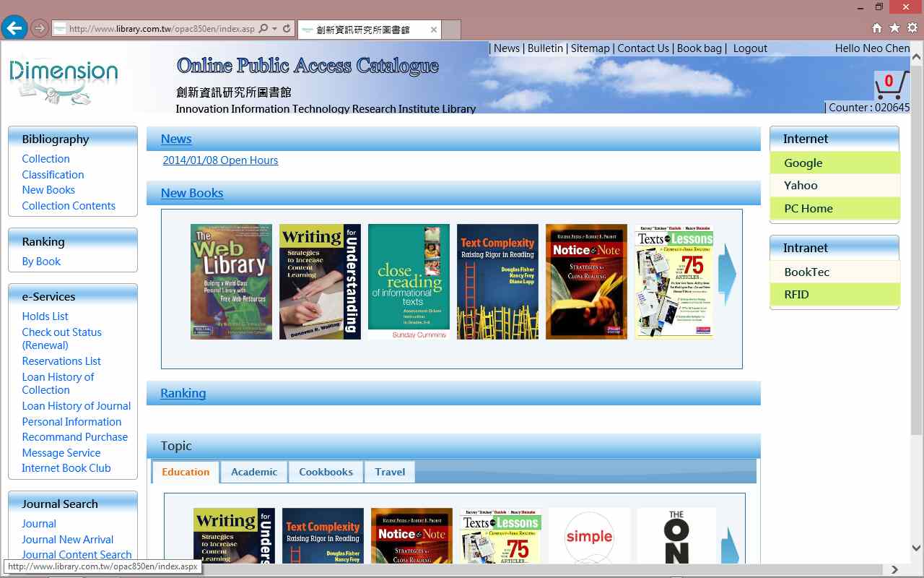Open Recommand Purchase link
Screen dimensions: 924x578
tap(74, 437)
